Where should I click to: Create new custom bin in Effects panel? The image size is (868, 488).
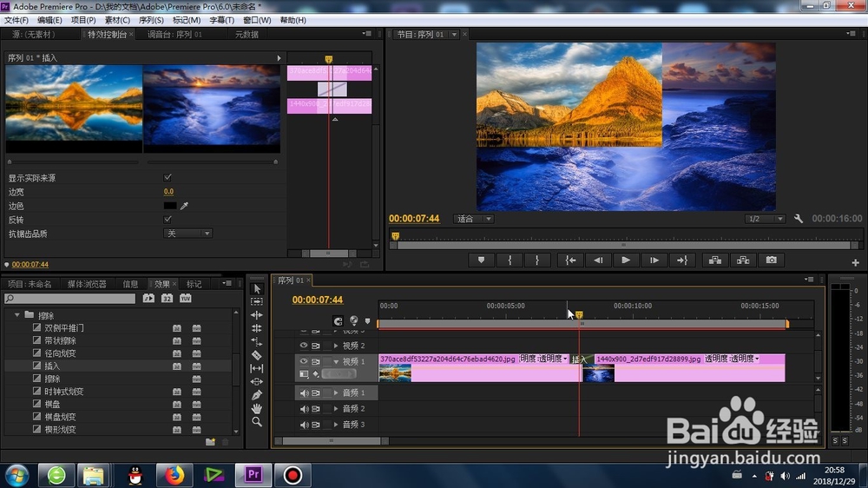click(x=210, y=441)
